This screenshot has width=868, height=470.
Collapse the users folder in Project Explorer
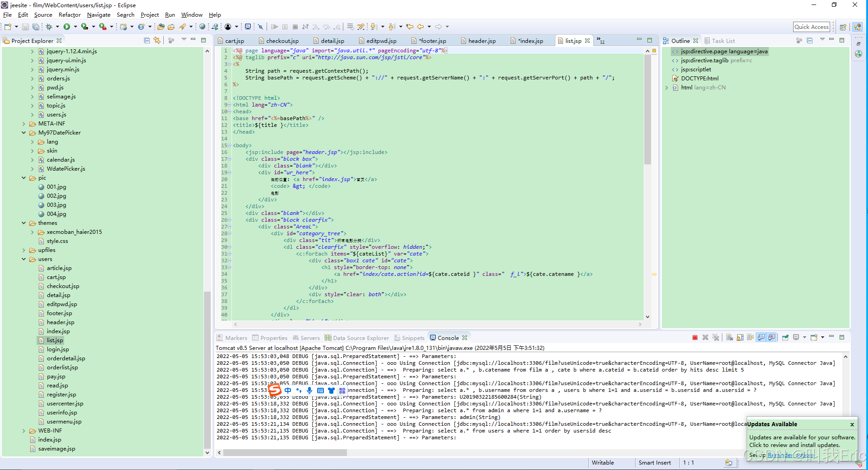(24, 259)
